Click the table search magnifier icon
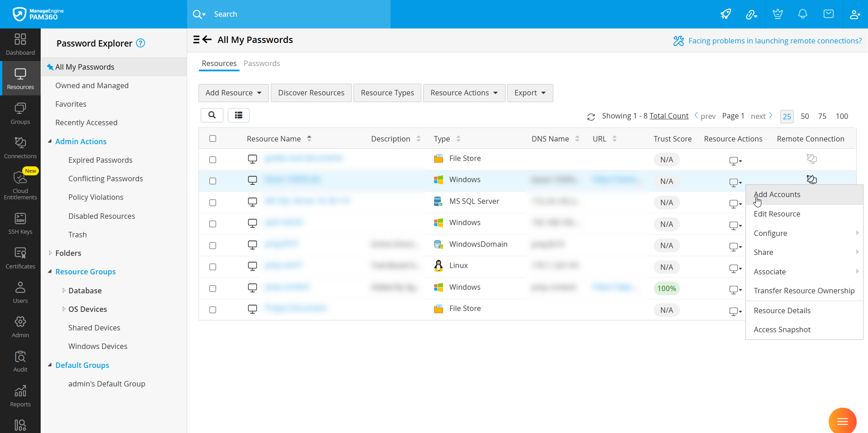 click(x=212, y=115)
